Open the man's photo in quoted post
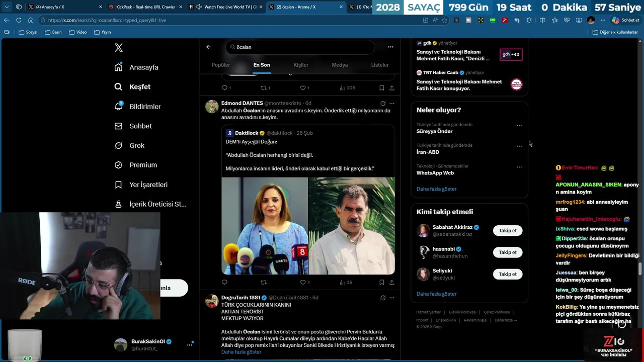Image resolution: width=644 pixels, height=362 pixels. [352, 226]
